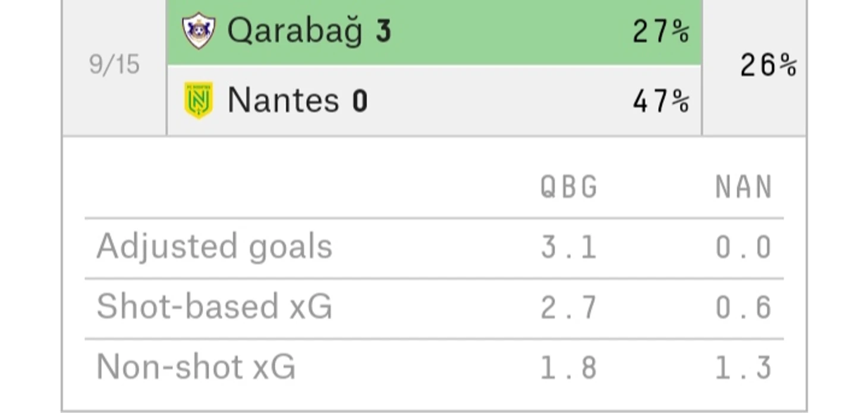
Task: Click the Qarabağ club crest icon
Action: pyautogui.click(x=199, y=30)
